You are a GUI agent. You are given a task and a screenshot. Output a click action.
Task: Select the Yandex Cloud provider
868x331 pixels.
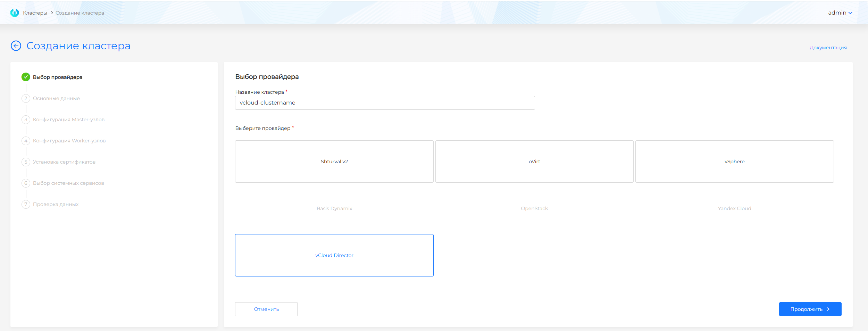pyautogui.click(x=734, y=208)
